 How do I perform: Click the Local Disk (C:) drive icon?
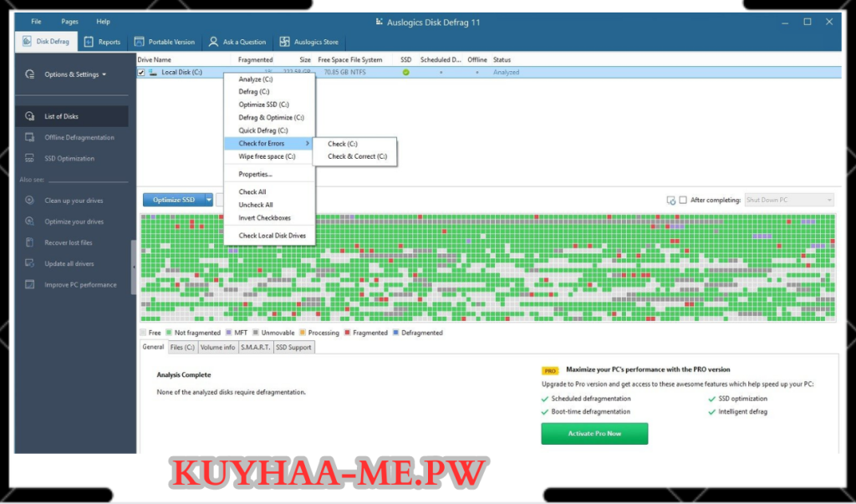[x=154, y=72]
